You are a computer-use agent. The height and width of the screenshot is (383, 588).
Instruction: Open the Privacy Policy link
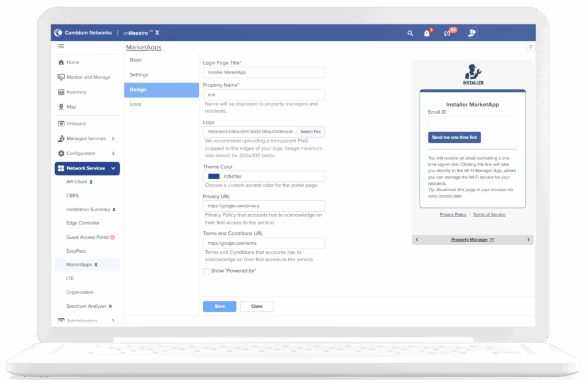(x=453, y=215)
